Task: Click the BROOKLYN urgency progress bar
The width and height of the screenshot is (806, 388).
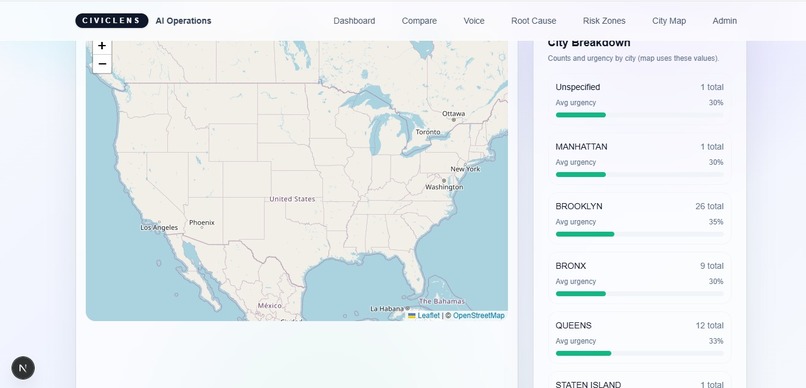Action: click(x=639, y=234)
